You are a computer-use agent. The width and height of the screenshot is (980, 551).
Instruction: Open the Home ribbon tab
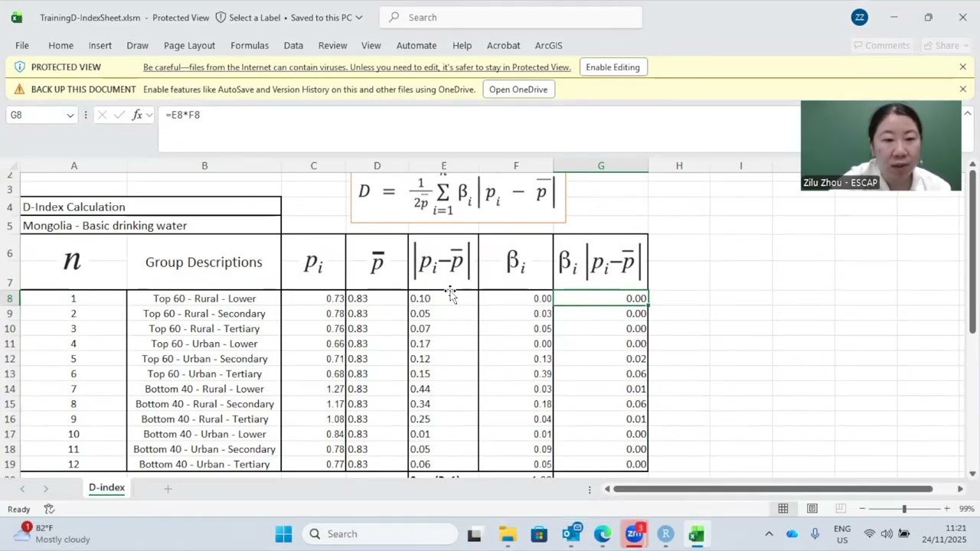[x=61, y=46]
